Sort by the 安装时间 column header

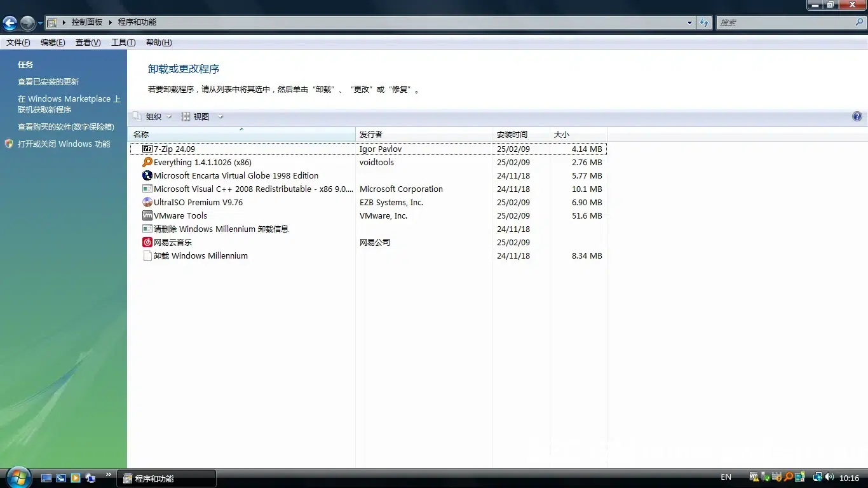point(521,134)
